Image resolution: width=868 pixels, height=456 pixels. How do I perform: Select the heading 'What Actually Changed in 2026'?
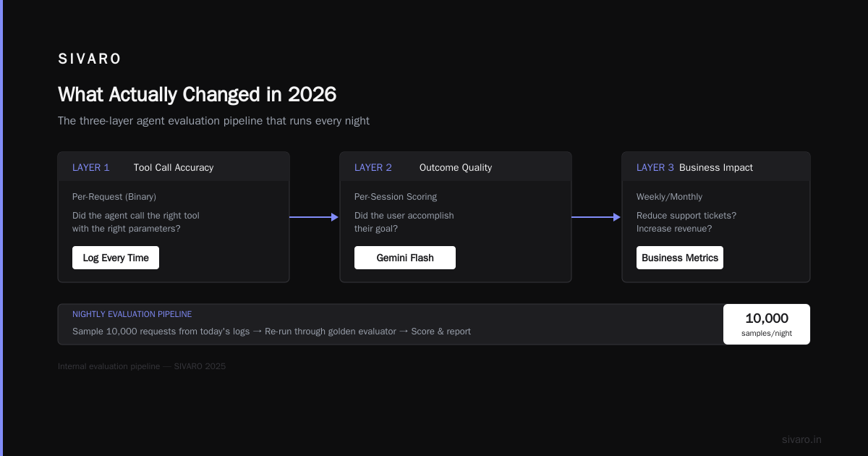point(197,95)
